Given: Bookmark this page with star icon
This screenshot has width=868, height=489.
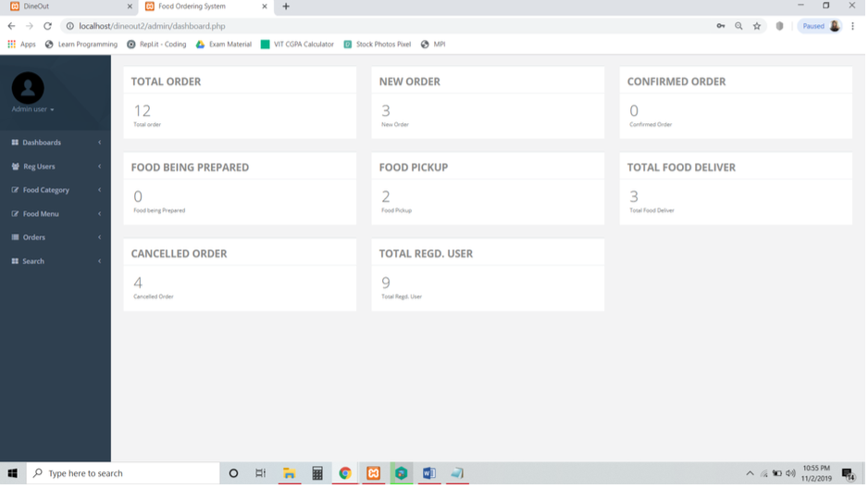Looking at the screenshot, I should (758, 26).
